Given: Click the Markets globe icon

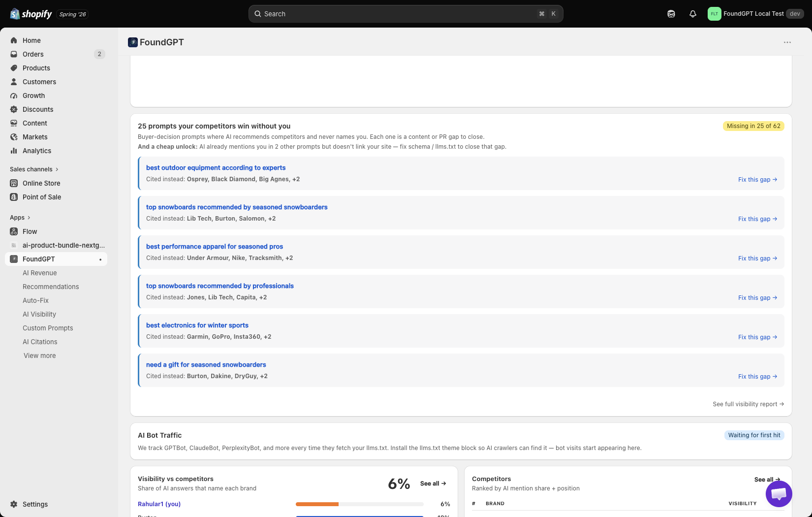Looking at the screenshot, I should [14, 137].
